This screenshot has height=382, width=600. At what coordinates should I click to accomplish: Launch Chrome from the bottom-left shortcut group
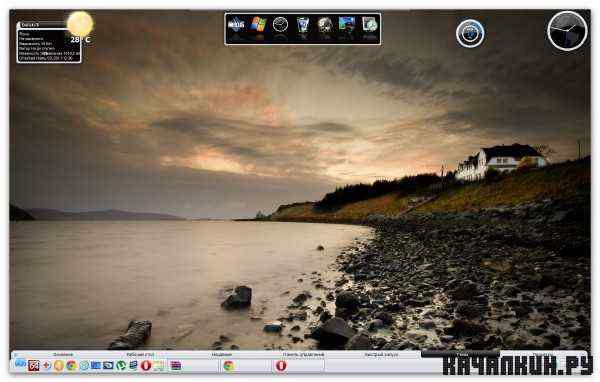coord(72,366)
